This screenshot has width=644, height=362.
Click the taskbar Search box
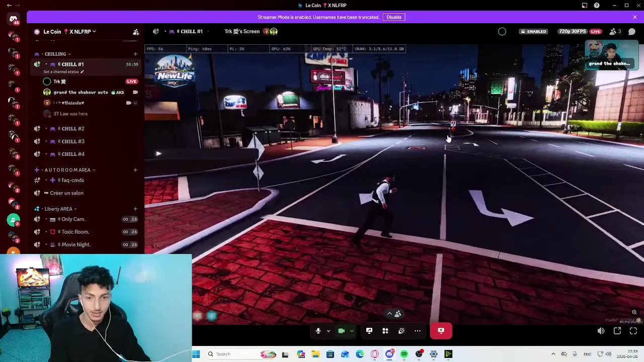(242, 354)
